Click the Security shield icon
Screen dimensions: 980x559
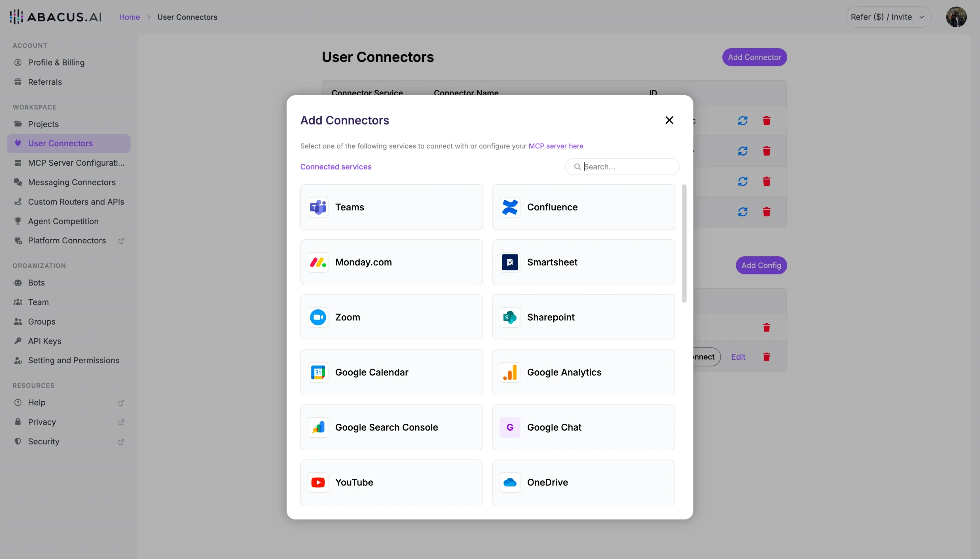click(x=18, y=442)
